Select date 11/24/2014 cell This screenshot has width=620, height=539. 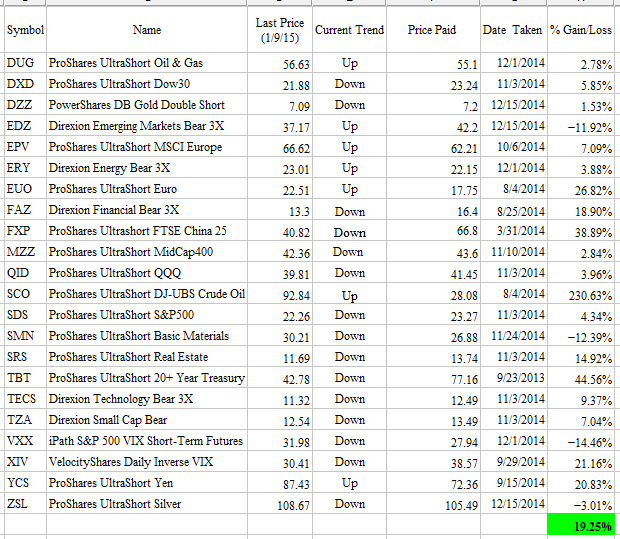click(x=514, y=335)
